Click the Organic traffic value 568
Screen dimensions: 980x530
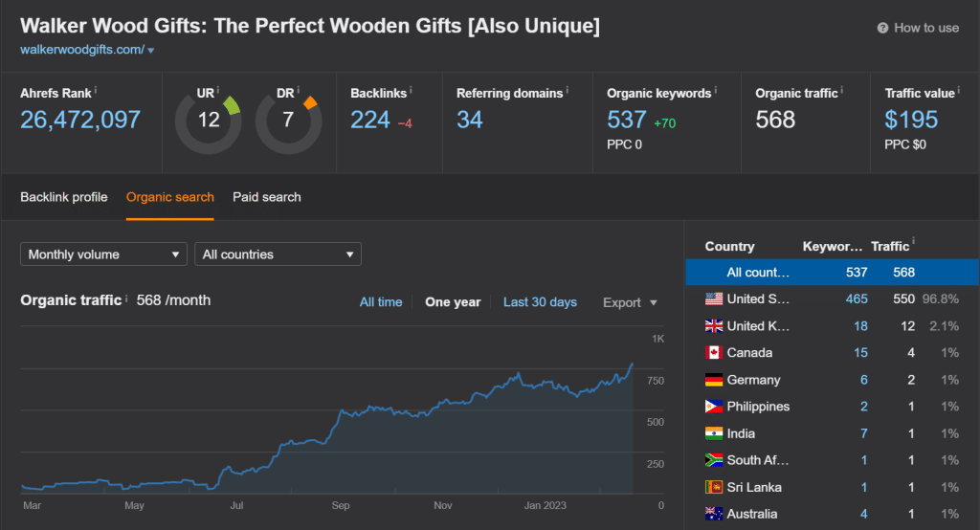775,120
